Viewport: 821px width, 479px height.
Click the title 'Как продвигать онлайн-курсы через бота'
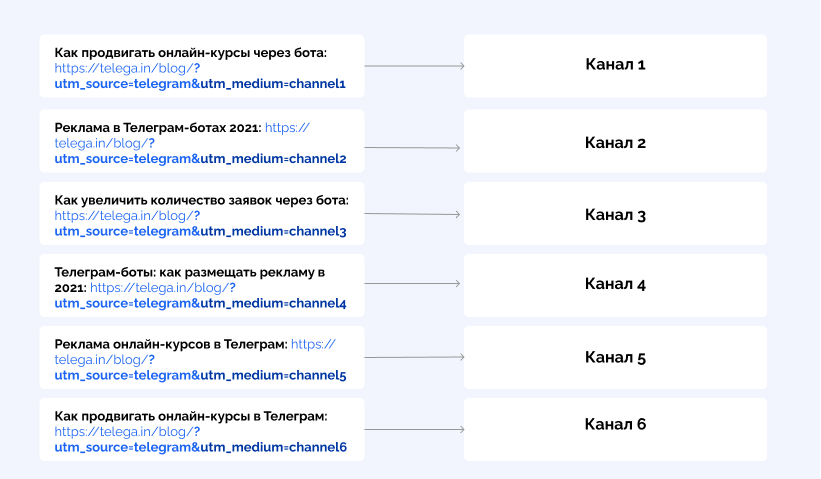190,53
